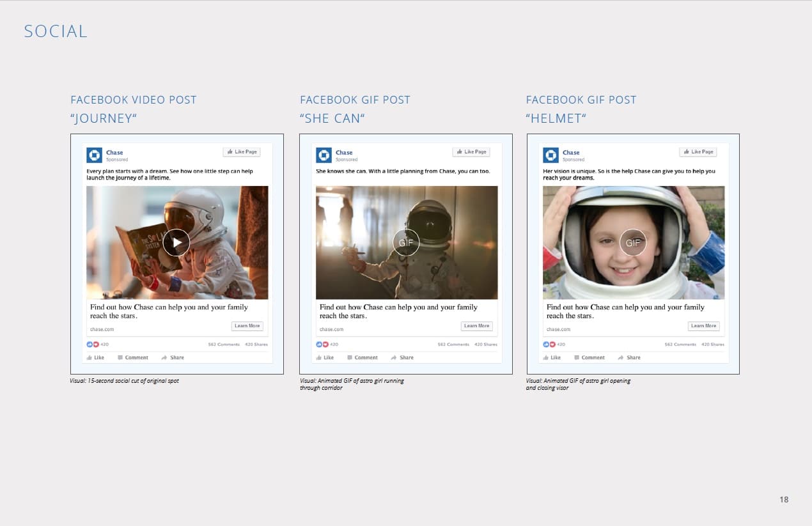Click Sponsored label in the Helmet post
The image size is (812, 526).
[x=574, y=160]
